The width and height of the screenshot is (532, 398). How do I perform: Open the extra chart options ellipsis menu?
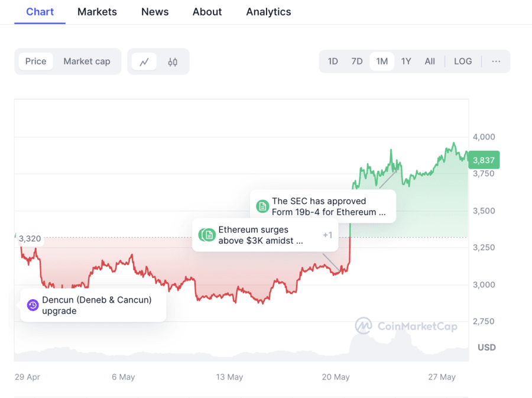495,61
